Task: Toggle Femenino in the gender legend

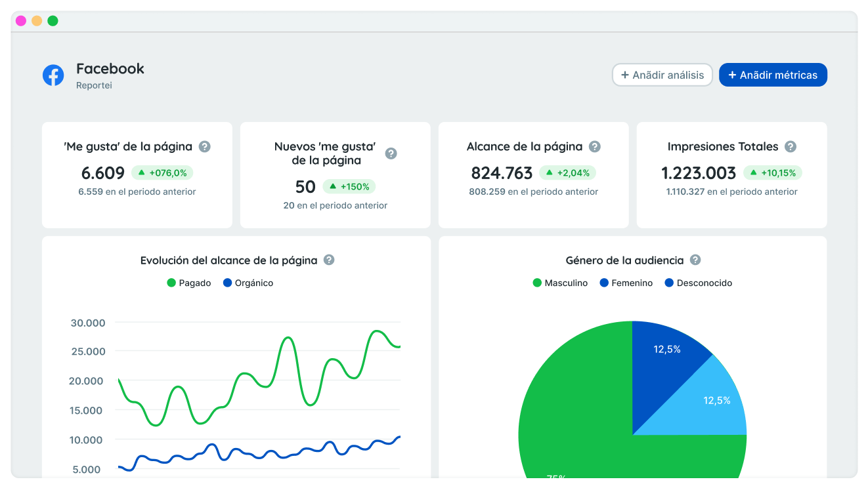Action: tap(626, 283)
